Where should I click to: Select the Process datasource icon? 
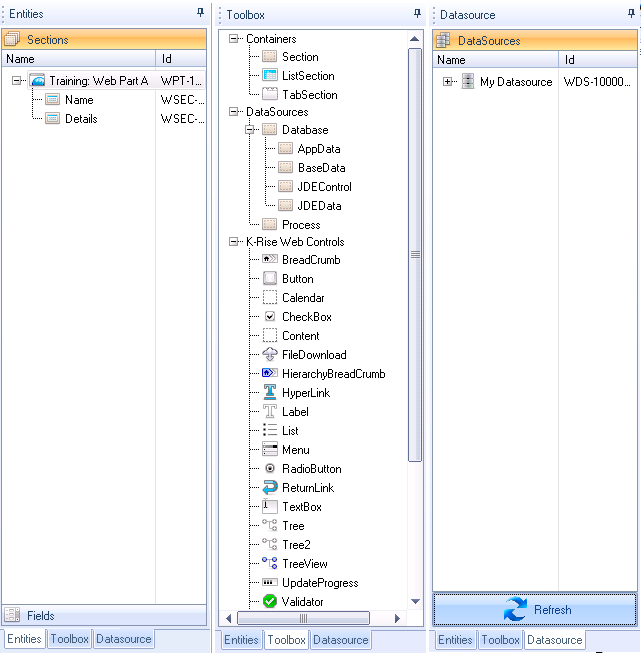click(269, 224)
